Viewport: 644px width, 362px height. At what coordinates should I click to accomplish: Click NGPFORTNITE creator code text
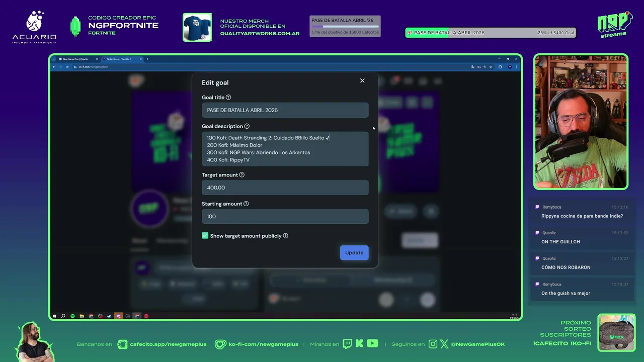tap(123, 26)
